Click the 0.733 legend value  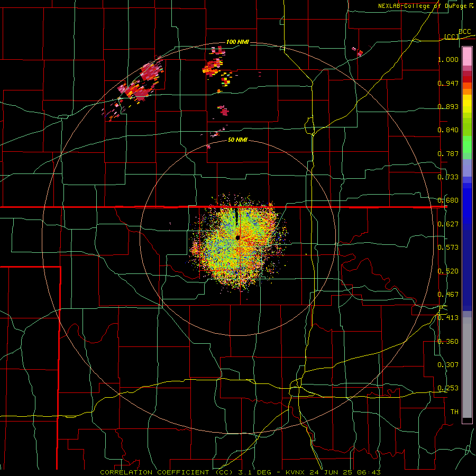[448, 177]
